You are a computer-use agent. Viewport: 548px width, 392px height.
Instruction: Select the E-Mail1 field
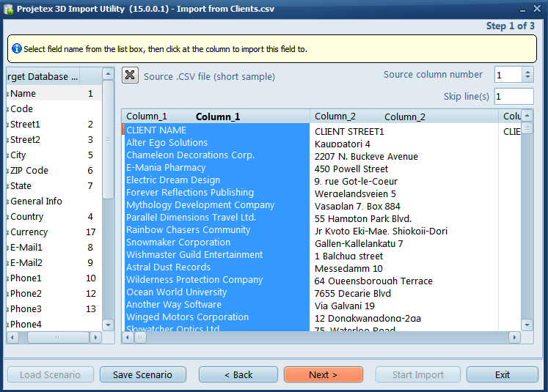[54, 247]
